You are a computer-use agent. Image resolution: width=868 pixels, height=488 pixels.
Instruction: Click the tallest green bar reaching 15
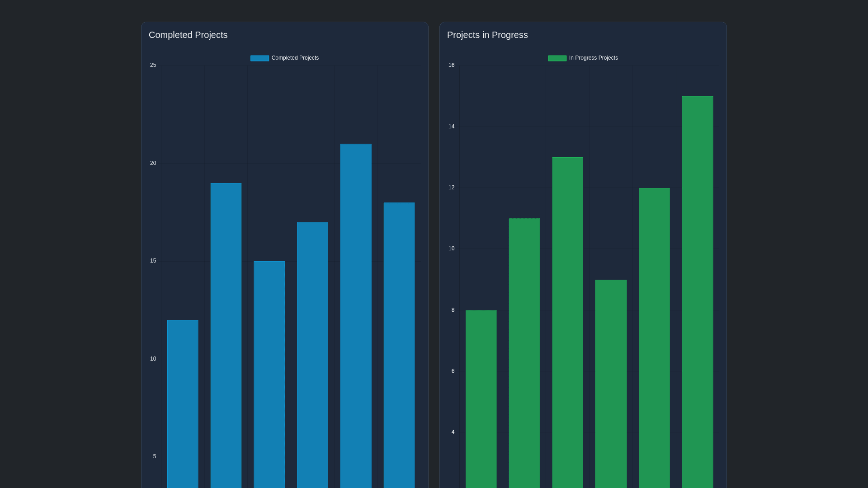(x=698, y=291)
